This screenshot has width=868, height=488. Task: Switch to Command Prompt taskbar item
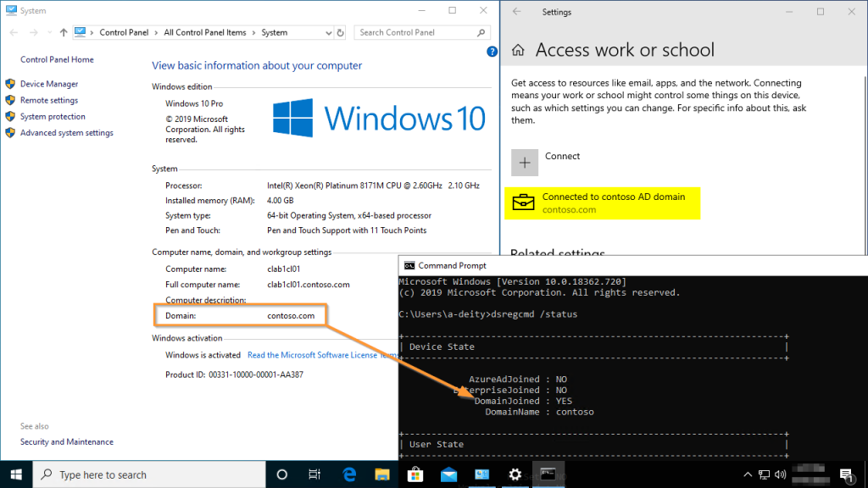point(548,474)
